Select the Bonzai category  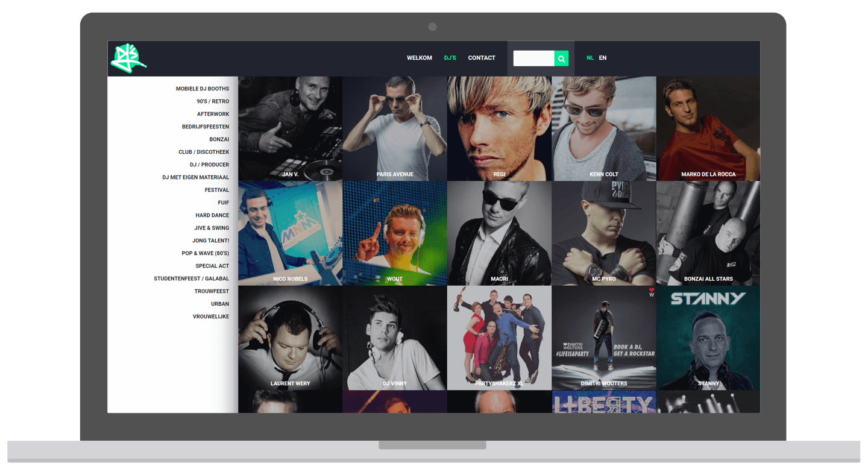219,139
